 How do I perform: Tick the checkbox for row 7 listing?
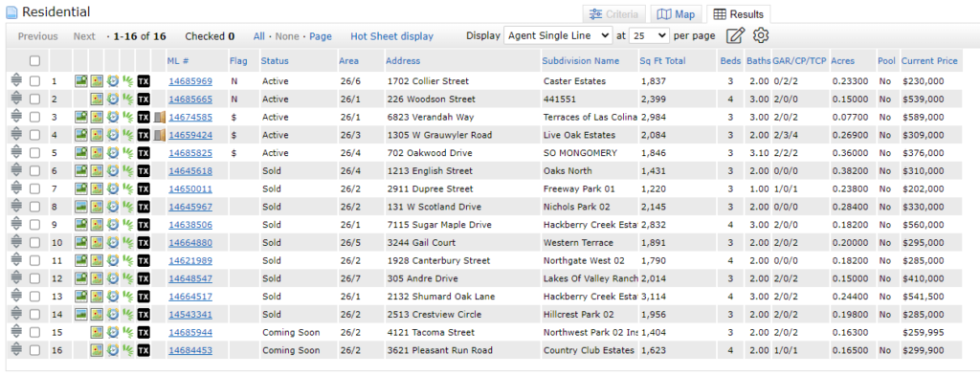pos(35,189)
